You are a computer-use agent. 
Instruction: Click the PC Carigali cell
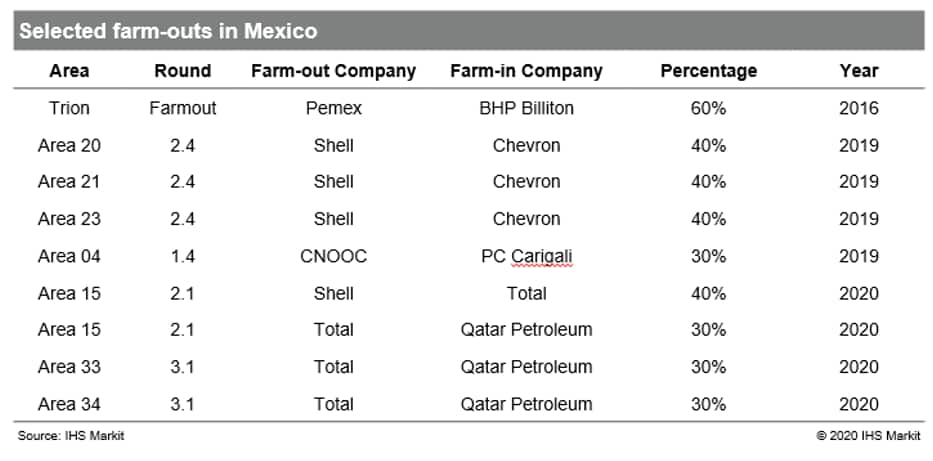pos(527,256)
